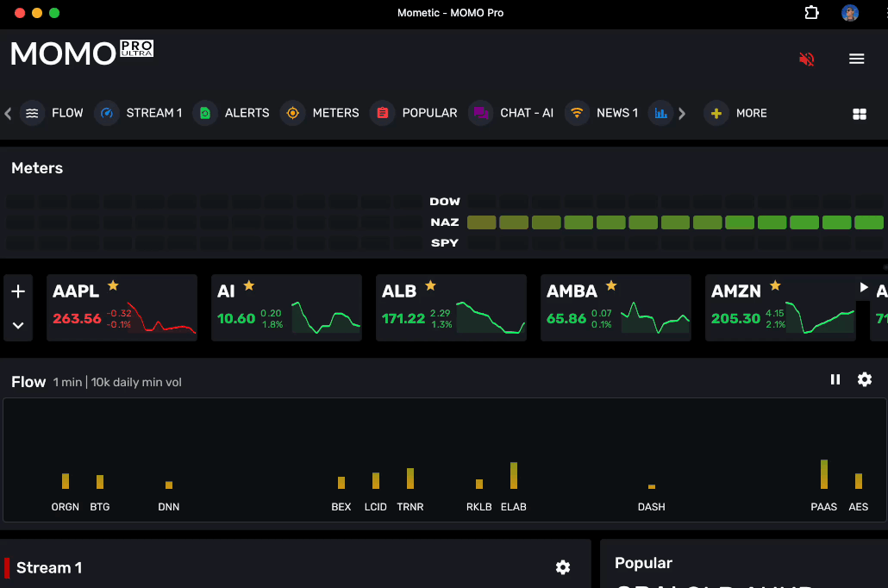Advance watchlist cards with the play arrow

click(863, 287)
